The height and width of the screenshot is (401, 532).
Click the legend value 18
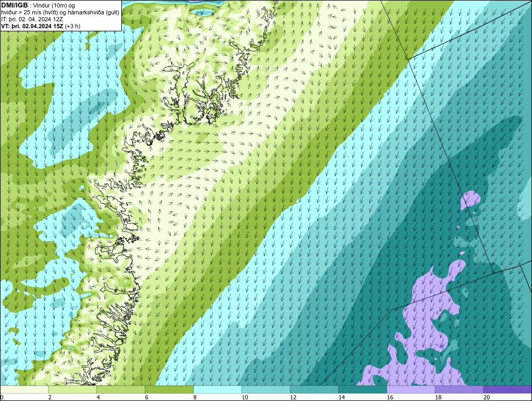point(438,397)
